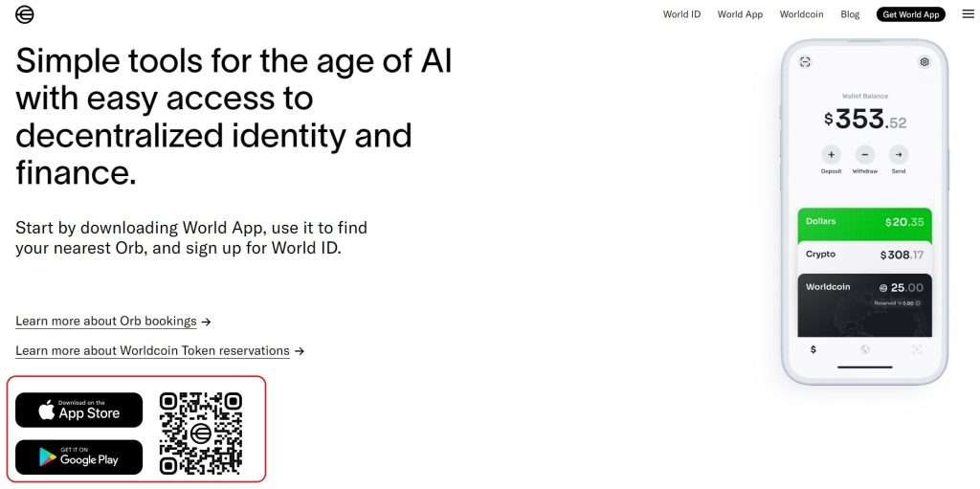Tap the scan icon on the phone
Viewport: 980px width, 489px height.
coord(806,62)
